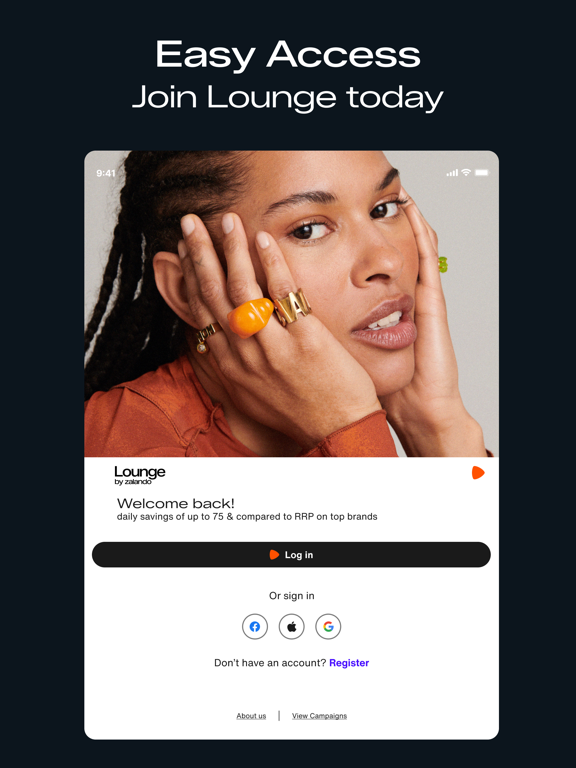Click the Easy Access headline text
Viewport: 576px width, 768px height.
click(x=288, y=54)
